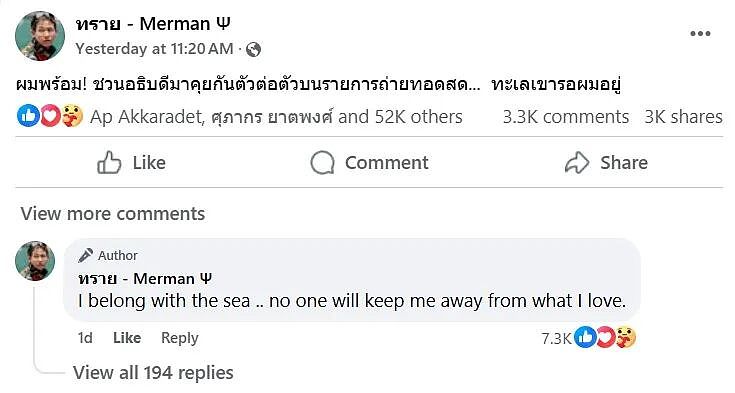Expand View more comments
735x393 pixels.
113,214
